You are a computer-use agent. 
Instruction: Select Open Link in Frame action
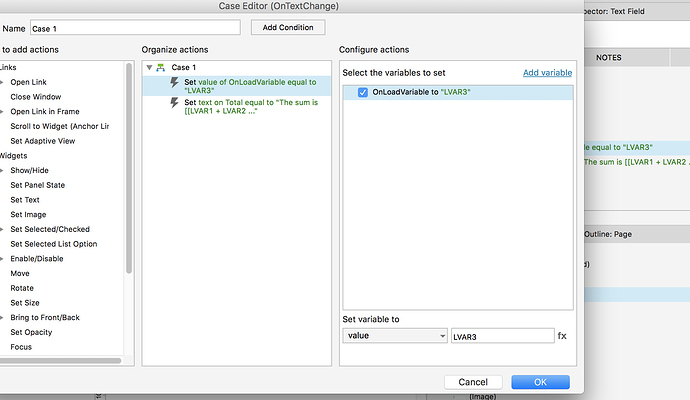coord(44,112)
